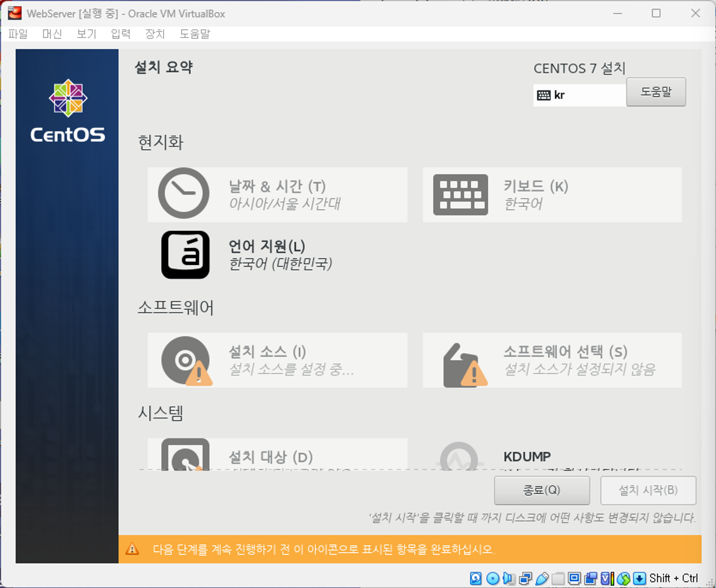Click the 아시아/서울 시간대 text
This screenshot has width=716, height=588.
[285, 204]
